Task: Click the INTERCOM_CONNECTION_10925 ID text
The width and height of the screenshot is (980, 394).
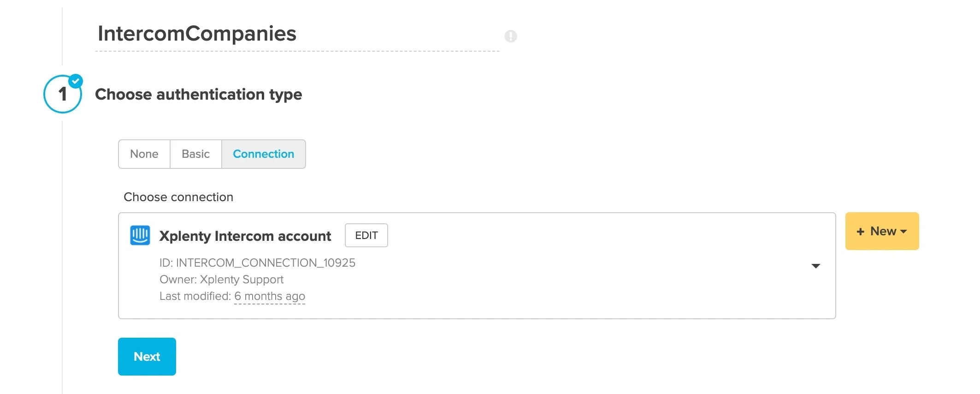Action: point(257,263)
